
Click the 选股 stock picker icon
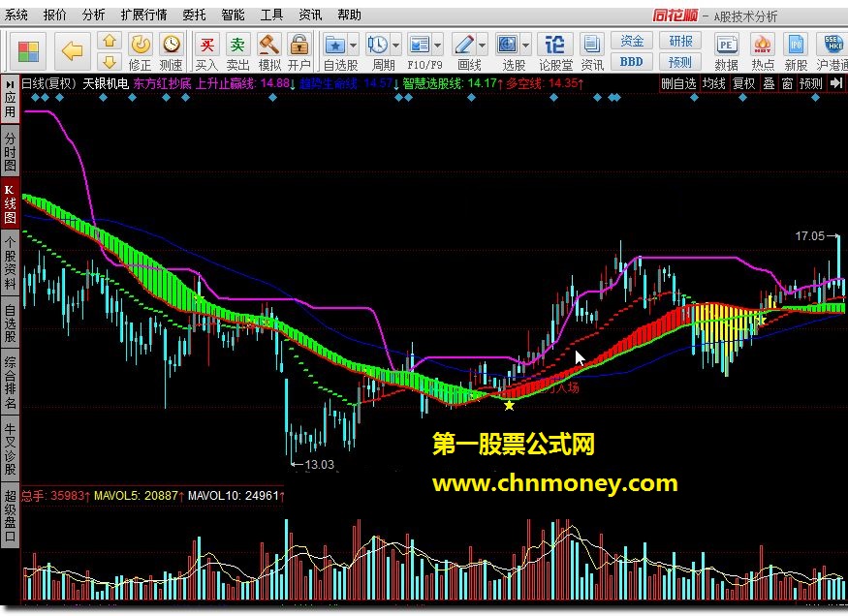click(507, 45)
